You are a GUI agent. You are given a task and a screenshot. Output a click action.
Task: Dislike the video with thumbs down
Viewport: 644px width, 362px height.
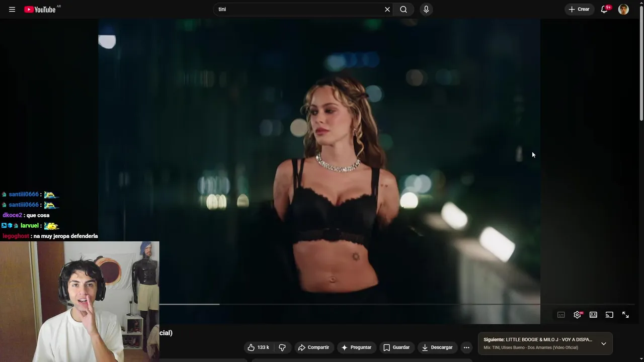pos(282,347)
